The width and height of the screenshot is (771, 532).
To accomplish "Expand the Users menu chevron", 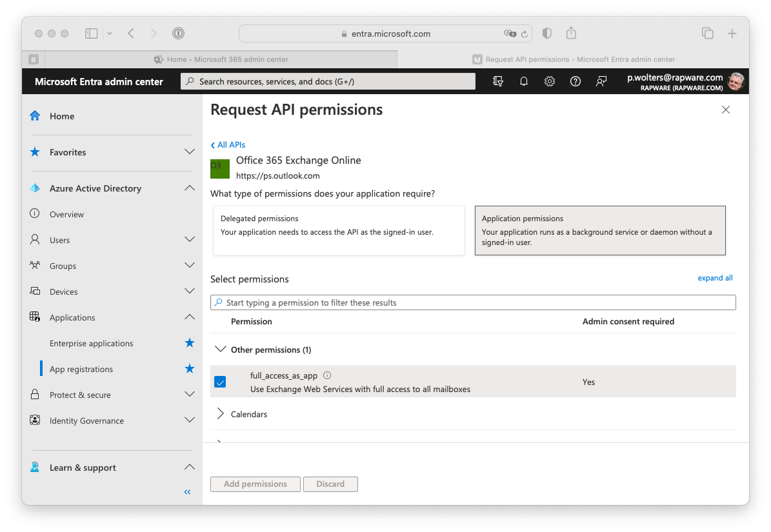I will 189,239.
